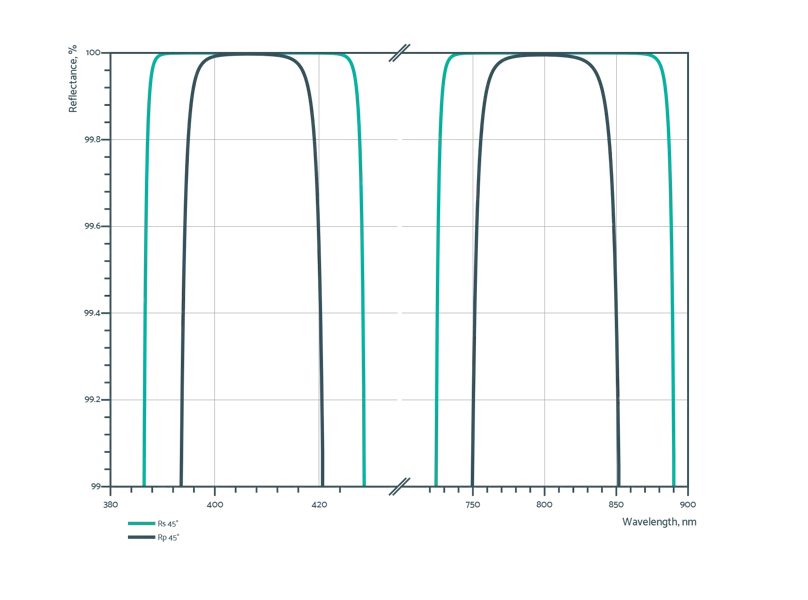Click the axis break mark on bottom axis
The image size is (808, 600).
pyautogui.click(x=403, y=486)
